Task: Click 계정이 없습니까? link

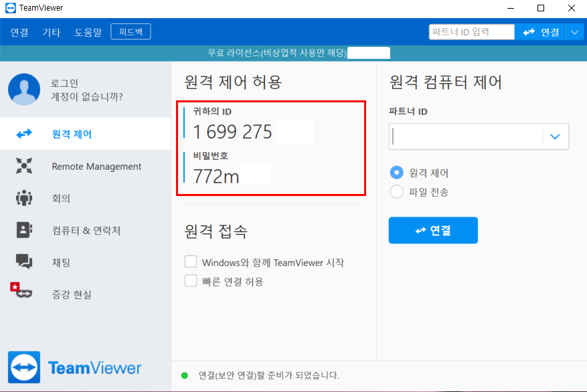Action: tap(86, 96)
